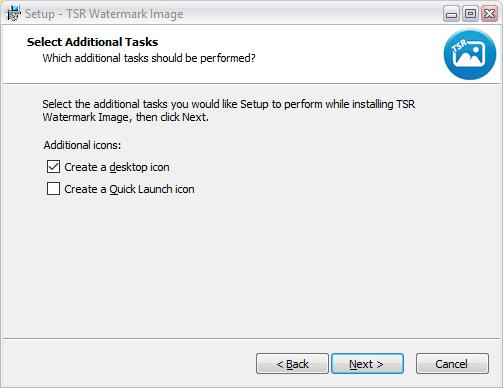The height and width of the screenshot is (388, 503).
Task: Click the 'Setup - TSR Watermark Image' title text
Action: coord(104,14)
